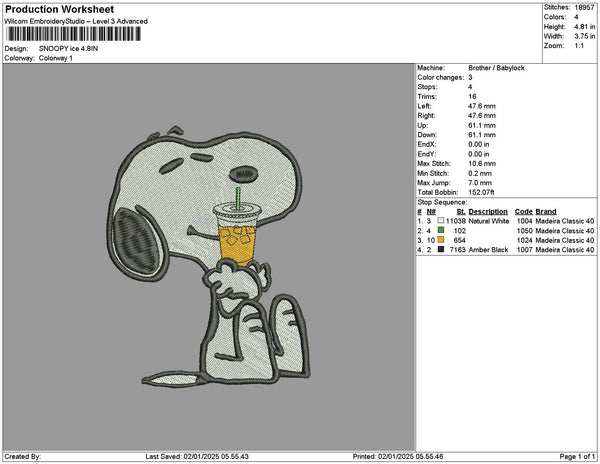Click the barcode under the worksheet title
The image size is (600, 464).
coord(73,34)
